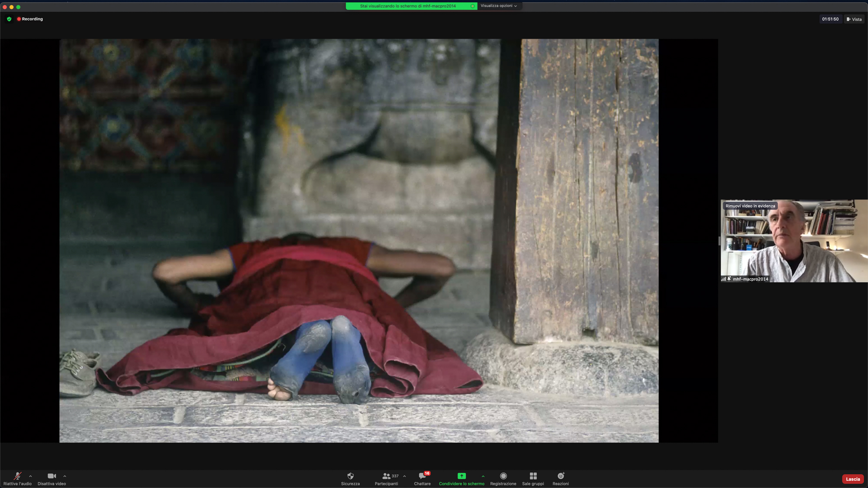This screenshot has height=488, width=868.
Task: Click the green screen-sharing notification banner
Action: [411, 6]
